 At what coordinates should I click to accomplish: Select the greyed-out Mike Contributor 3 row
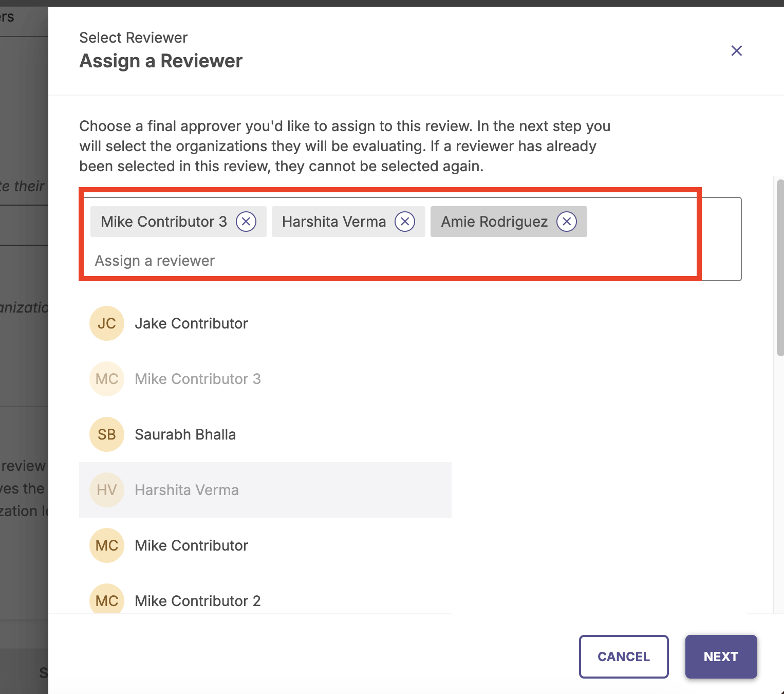click(x=265, y=379)
